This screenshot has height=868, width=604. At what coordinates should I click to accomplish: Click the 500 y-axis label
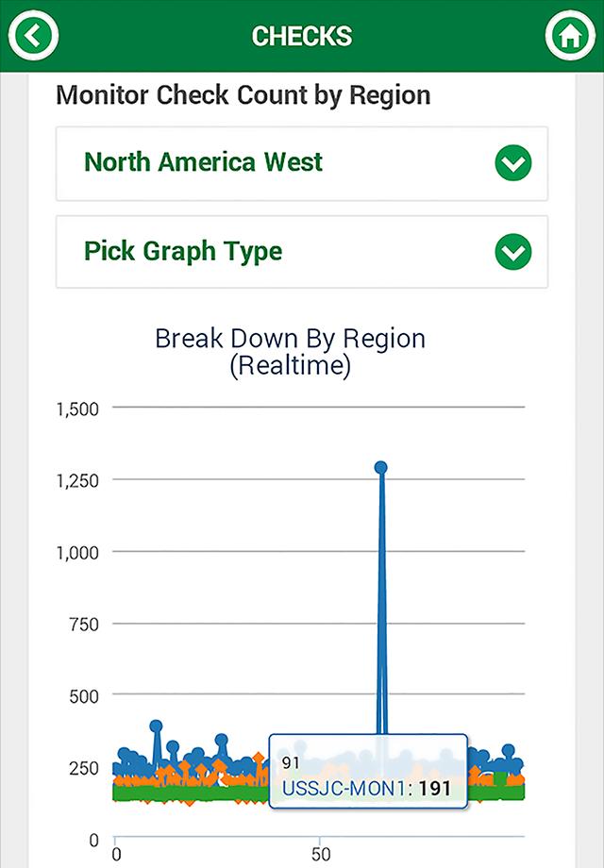[85, 694]
